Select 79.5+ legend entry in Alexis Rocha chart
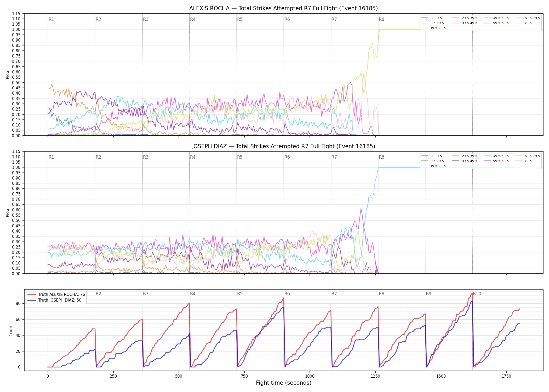The height and width of the screenshot is (392, 549). tap(525, 23)
